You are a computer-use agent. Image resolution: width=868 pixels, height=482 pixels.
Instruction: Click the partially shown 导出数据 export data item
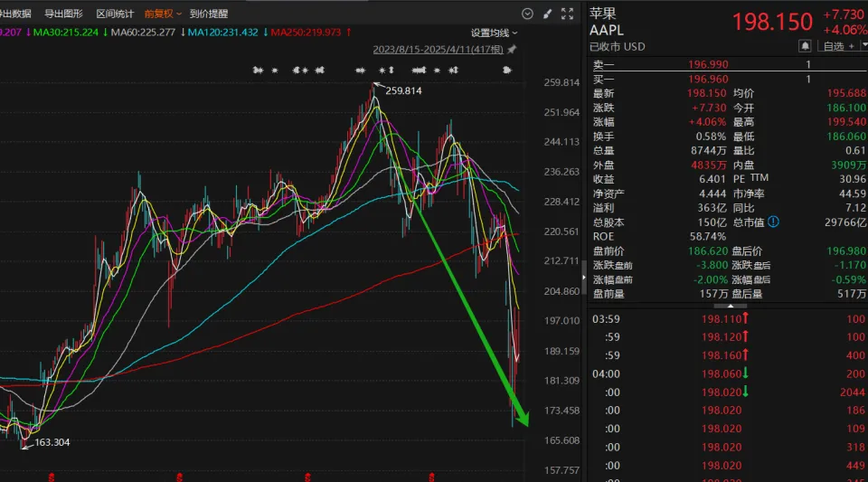click(15, 14)
